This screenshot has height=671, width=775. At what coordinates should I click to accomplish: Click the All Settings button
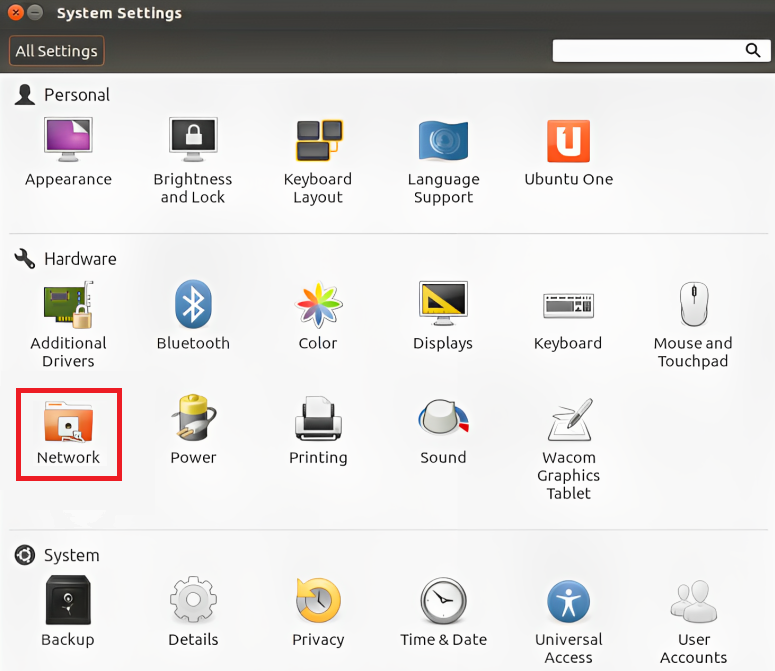(x=56, y=50)
